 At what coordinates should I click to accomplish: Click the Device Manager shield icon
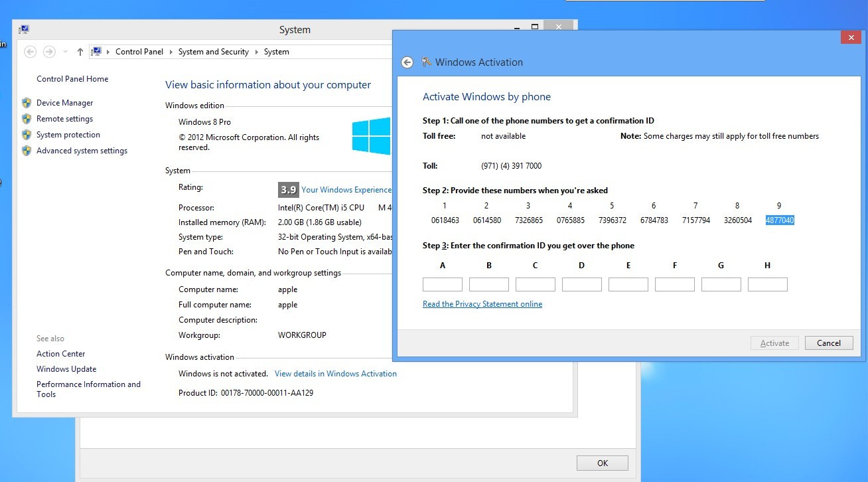tap(27, 103)
